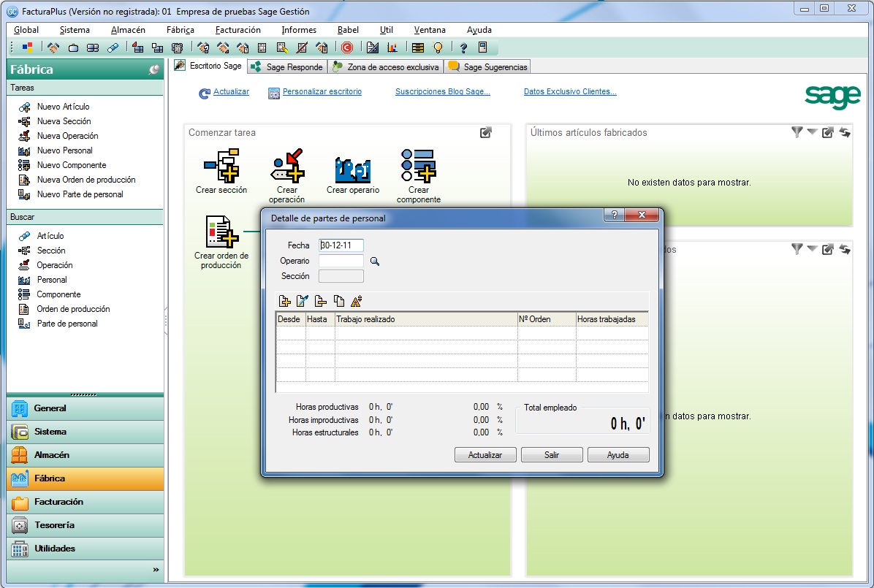Click the Ayuda button in the dialog

[x=618, y=455]
